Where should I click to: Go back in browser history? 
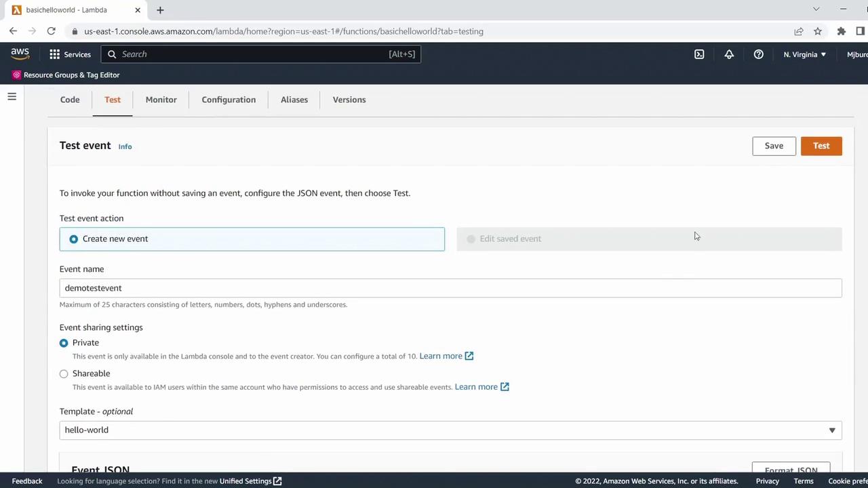click(13, 31)
